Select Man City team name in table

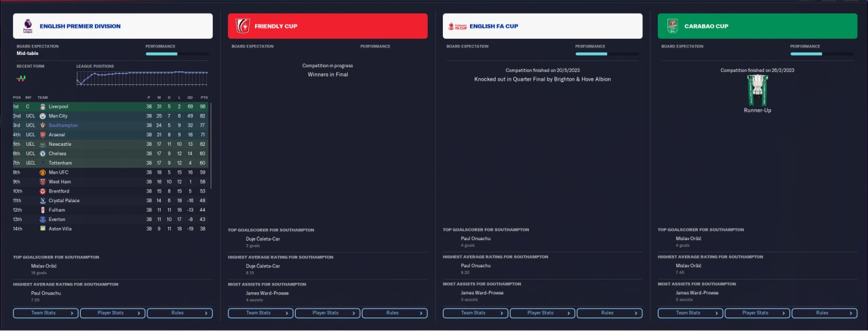58,116
